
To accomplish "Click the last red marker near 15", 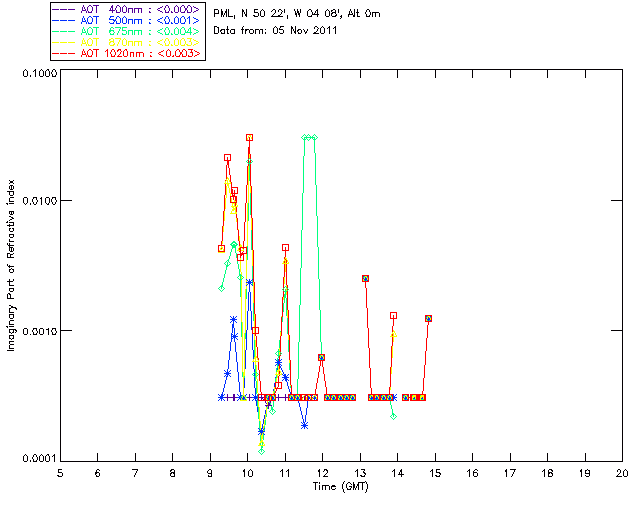I will (428, 318).
